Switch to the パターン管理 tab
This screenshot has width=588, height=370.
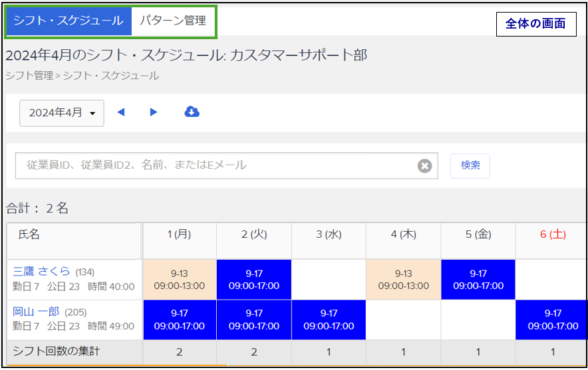click(172, 21)
